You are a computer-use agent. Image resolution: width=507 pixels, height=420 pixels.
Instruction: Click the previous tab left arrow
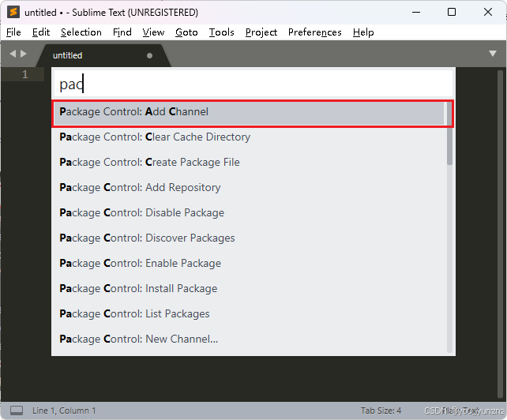(13, 54)
